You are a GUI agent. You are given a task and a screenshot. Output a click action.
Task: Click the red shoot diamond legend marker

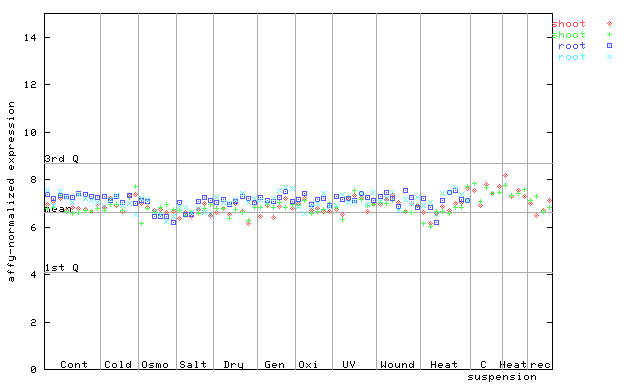tap(609, 24)
